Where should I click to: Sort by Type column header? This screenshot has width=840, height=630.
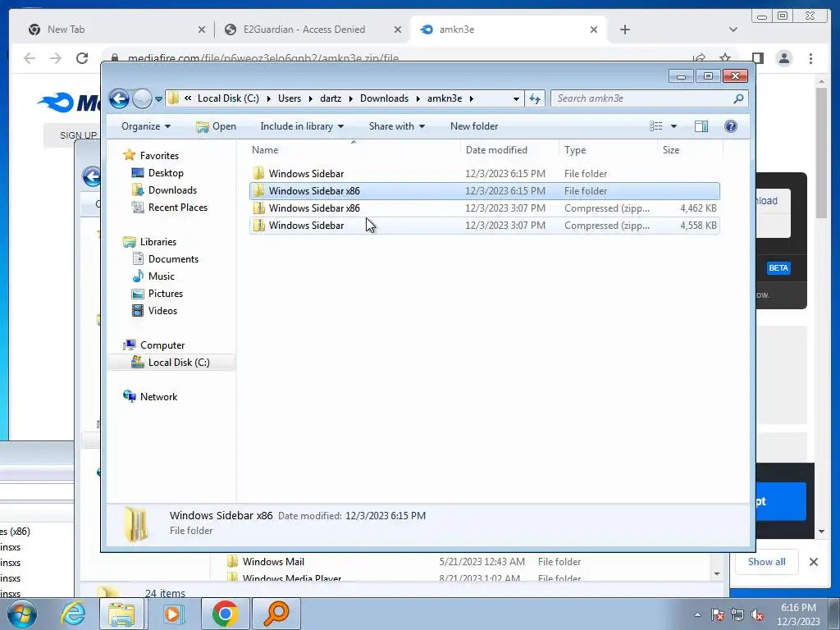[608, 151]
